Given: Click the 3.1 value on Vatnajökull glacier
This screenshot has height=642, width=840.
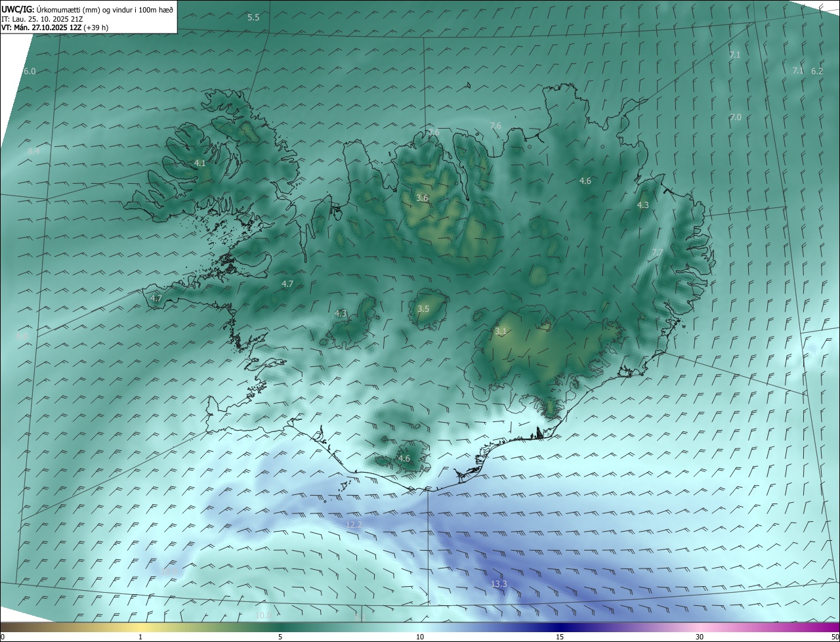Looking at the screenshot, I should (x=501, y=332).
